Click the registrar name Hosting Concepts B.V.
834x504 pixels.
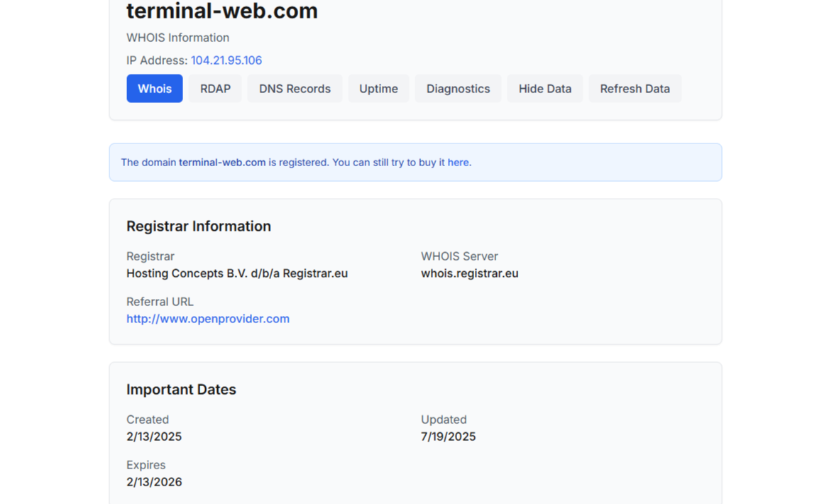pyautogui.click(x=236, y=273)
